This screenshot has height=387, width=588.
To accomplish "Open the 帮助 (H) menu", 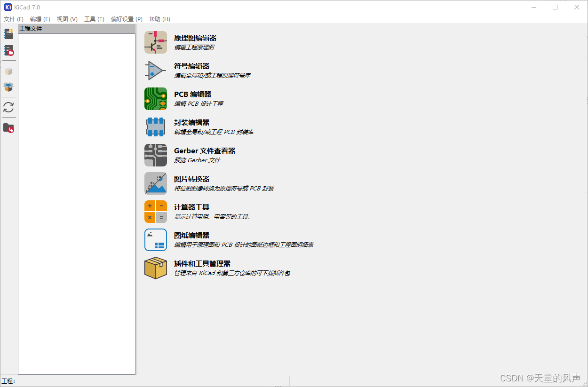I will coord(159,19).
